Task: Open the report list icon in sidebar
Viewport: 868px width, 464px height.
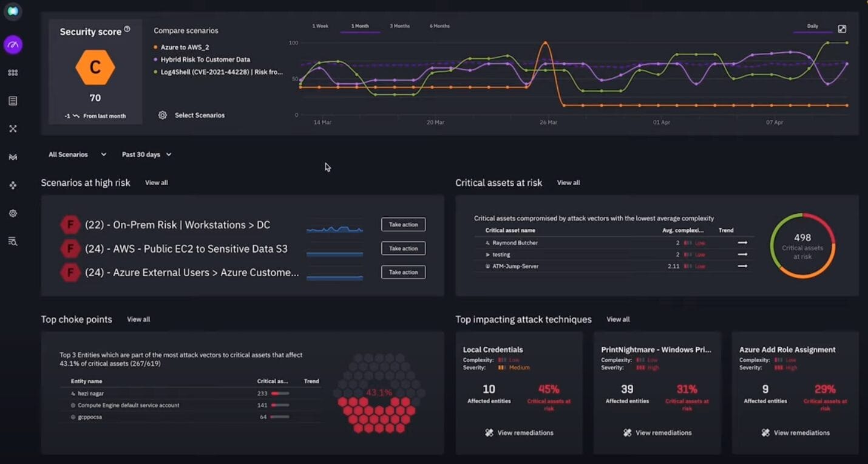Action: click(13, 101)
